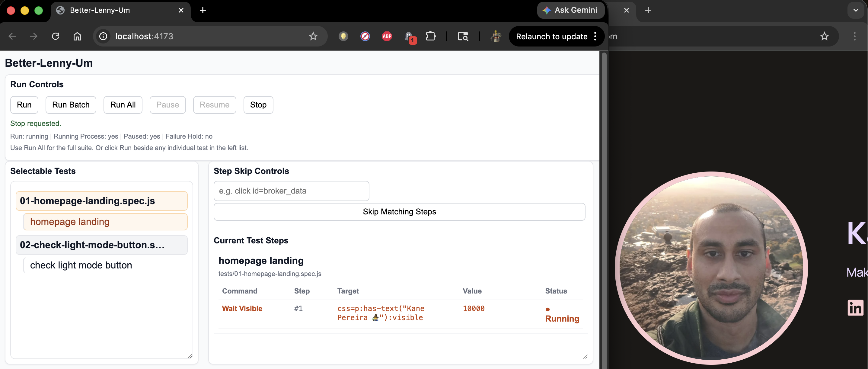Open the Extensions puzzle-piece icon
This screenshot has height=369, width=868.
point(430,37)
